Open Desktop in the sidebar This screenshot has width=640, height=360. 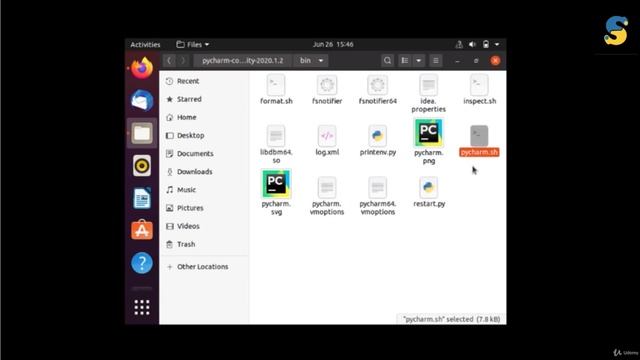[x=204, y=135]
